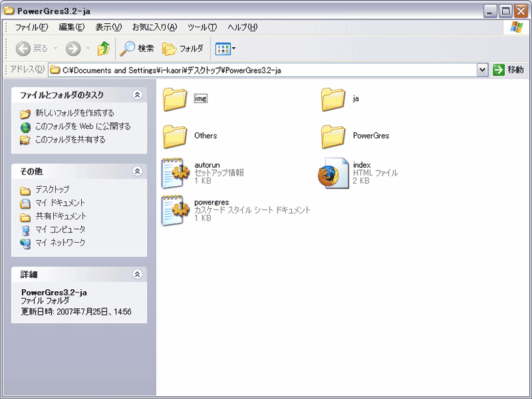Click the create new folder link
Screen dimensions: 532x399
74,113
